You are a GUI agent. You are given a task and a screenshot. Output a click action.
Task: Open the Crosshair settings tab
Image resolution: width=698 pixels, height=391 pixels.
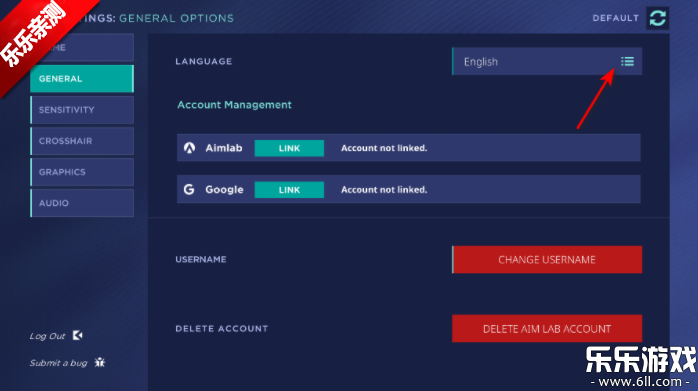coord(82,141)
